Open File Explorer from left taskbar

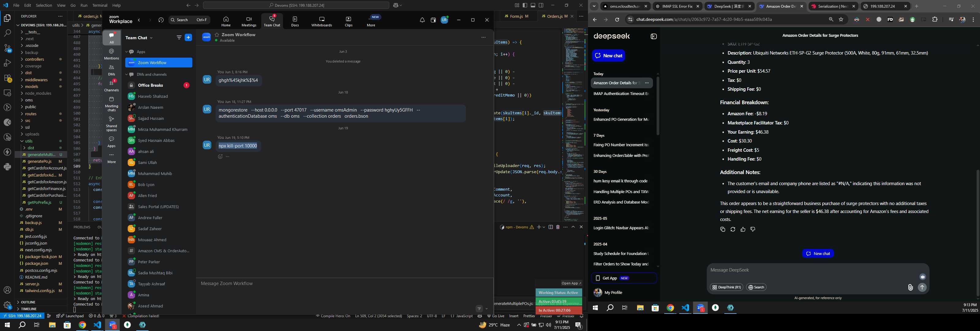[x=52, y=325]
